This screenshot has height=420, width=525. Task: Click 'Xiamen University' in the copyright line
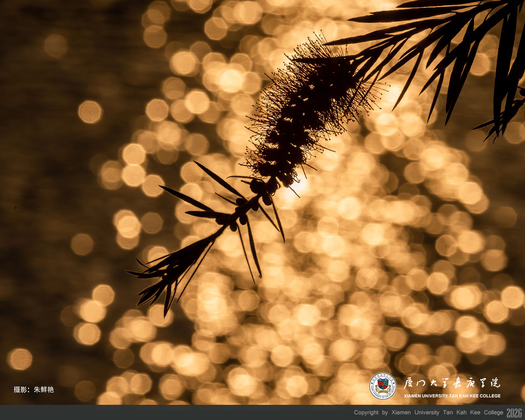[415, 413]
